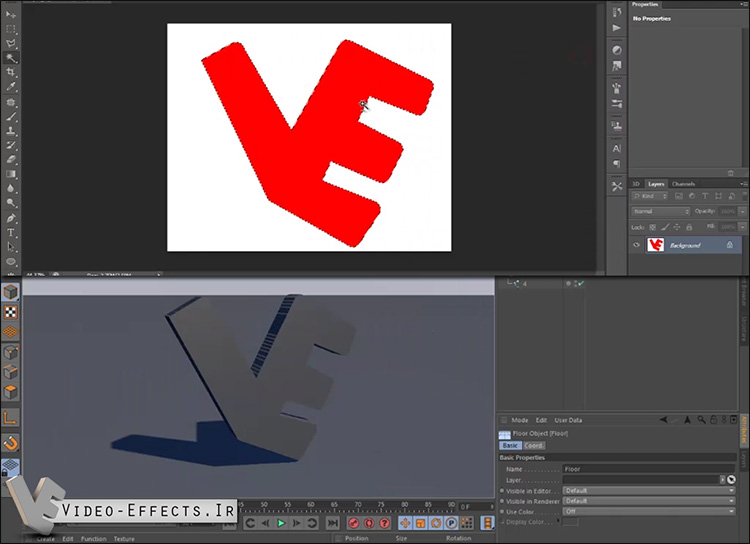The width and height of the screenshot is (750, 544).
Task: Select the Horizontal Type tool
Action: 11,233
